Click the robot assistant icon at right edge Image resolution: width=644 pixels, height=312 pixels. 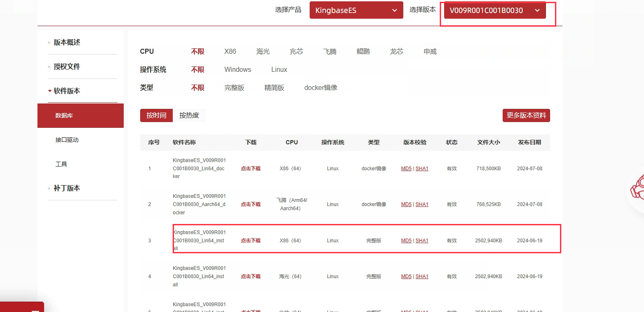(x=638, y=189)
